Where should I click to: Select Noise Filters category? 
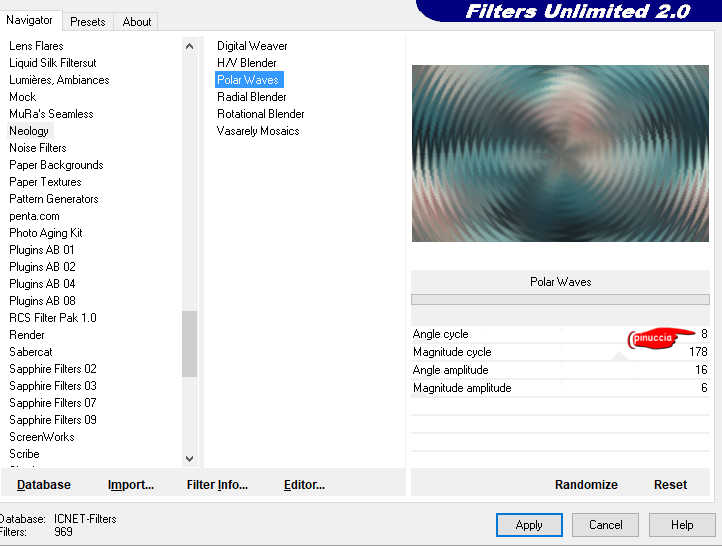click(38, 148)
